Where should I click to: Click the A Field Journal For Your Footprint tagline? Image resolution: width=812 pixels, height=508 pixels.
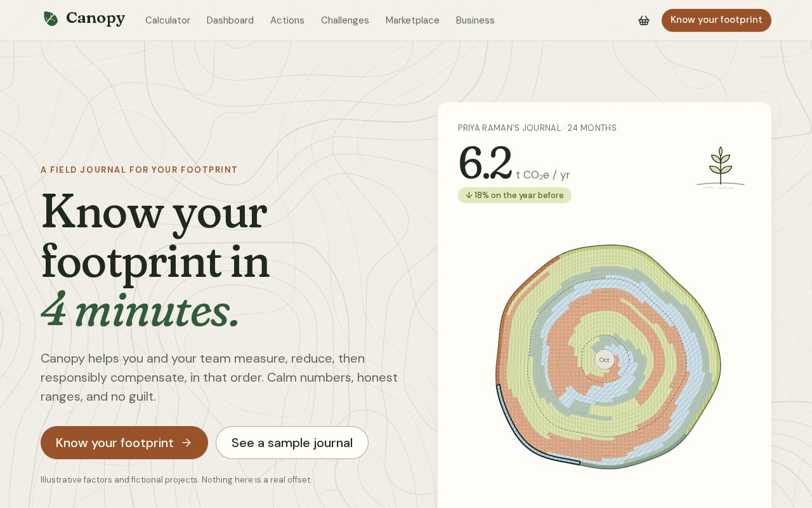pyautogui.click(x=139, y=170)
